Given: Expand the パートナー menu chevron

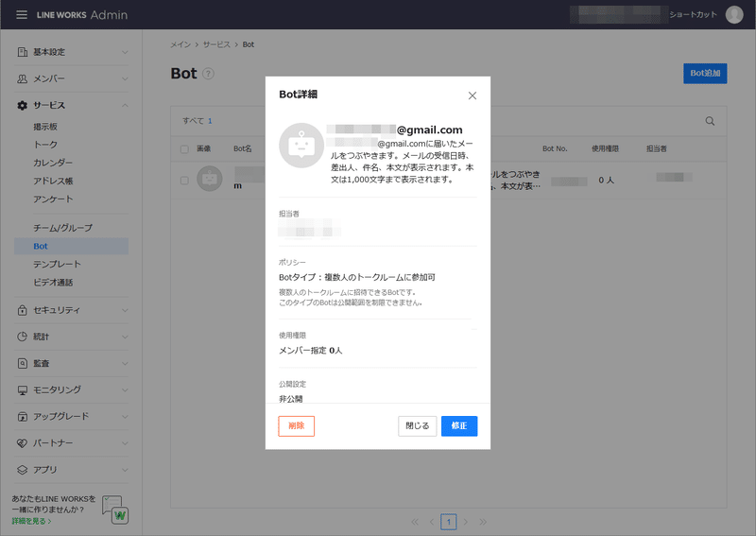Looking at the screenshot, I should click(125, 443).
